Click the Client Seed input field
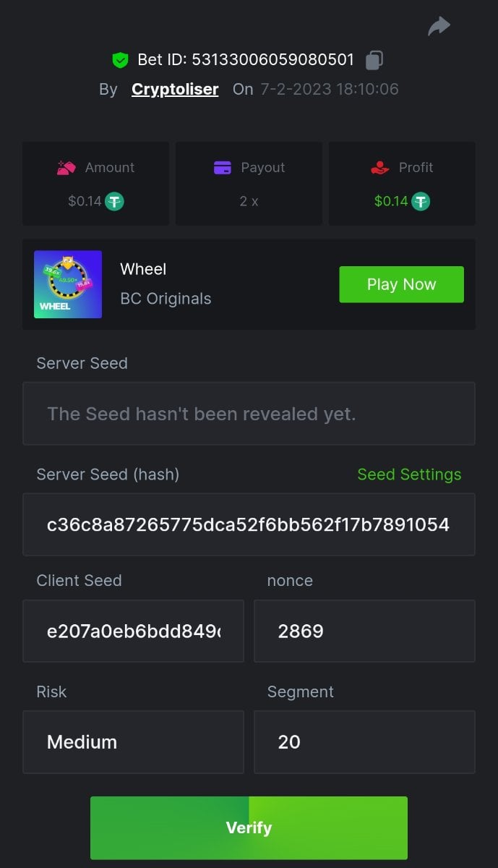 [x=133, y=631]
